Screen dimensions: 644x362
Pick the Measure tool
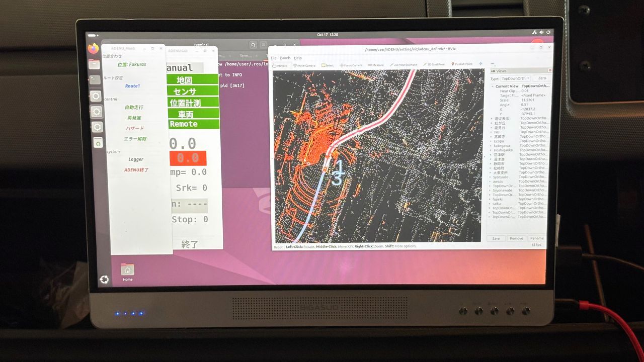click(x=376, y=65)
